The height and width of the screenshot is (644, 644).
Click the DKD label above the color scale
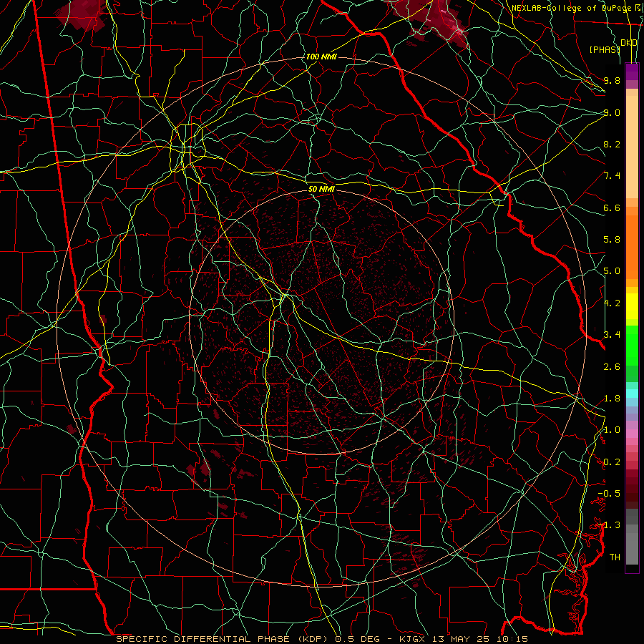629,43
